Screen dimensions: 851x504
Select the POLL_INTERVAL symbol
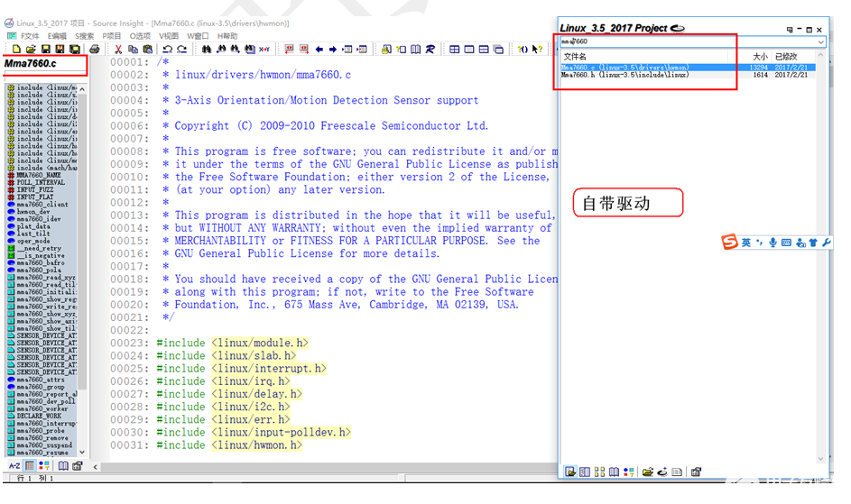pyautogui.click(x=41, y=183)
